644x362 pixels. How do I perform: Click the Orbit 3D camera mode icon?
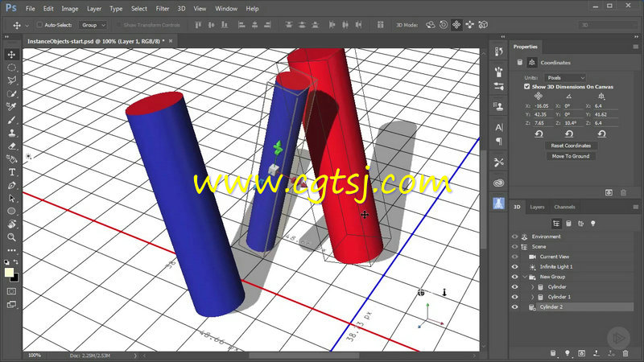point(430,25)
